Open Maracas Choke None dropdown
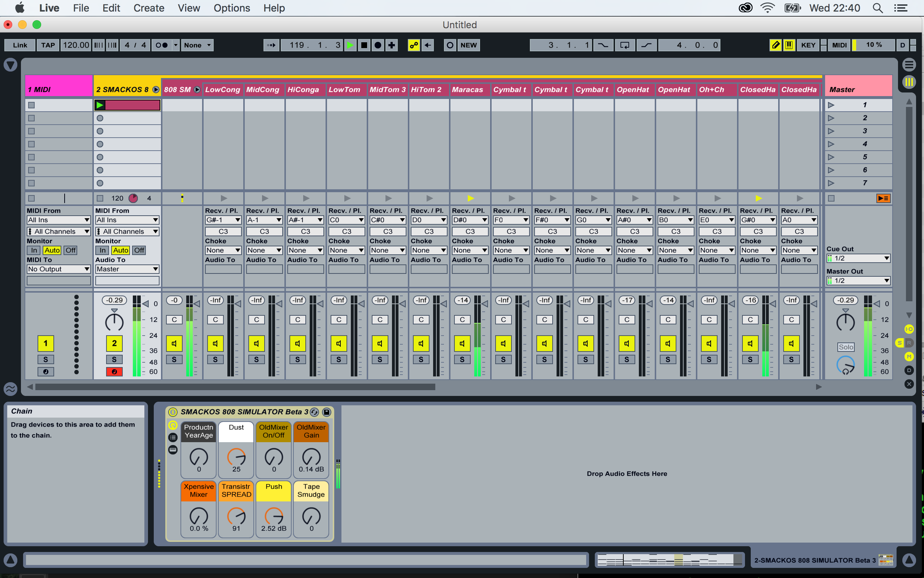 pos(470,250)
